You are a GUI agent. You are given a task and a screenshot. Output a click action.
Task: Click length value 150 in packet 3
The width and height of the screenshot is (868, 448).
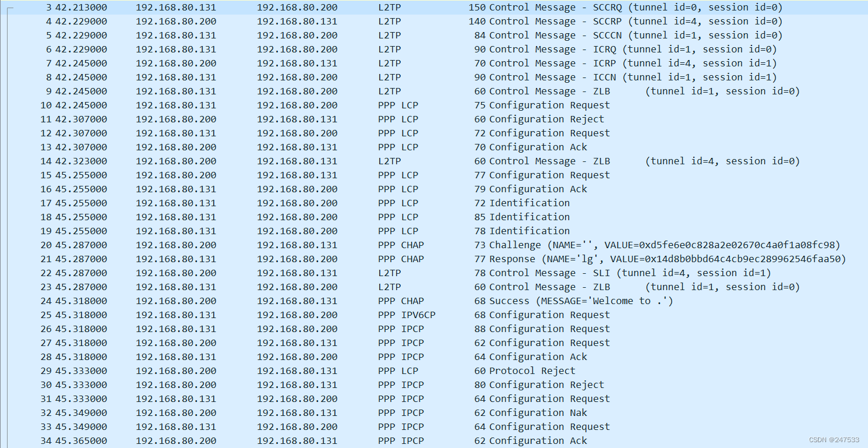tap(477, 8)
